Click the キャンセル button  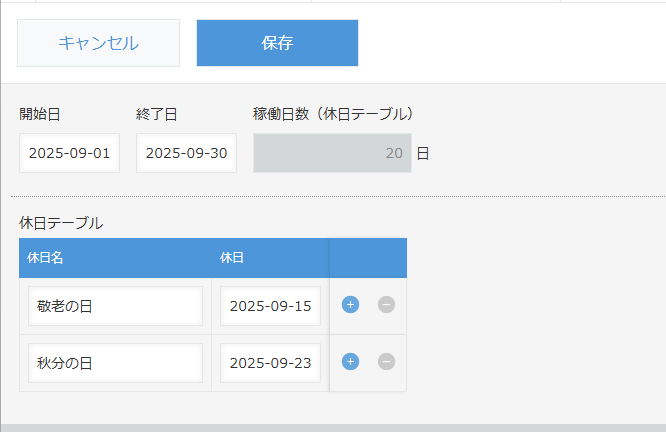98,43
